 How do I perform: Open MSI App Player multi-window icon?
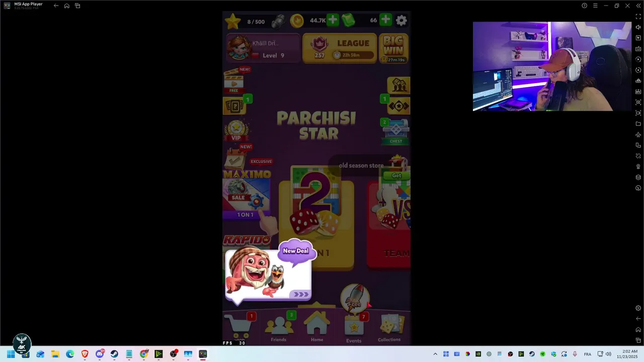tap(77, 6)
